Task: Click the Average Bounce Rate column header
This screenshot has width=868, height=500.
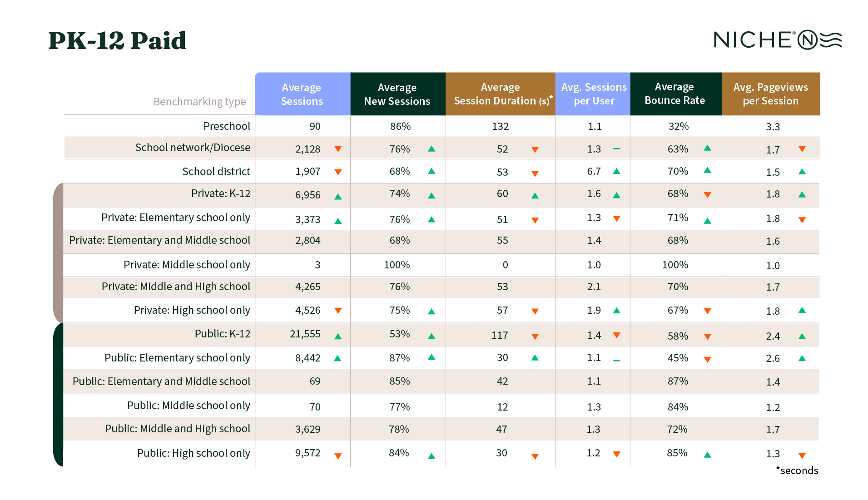Action: [676, 94]
